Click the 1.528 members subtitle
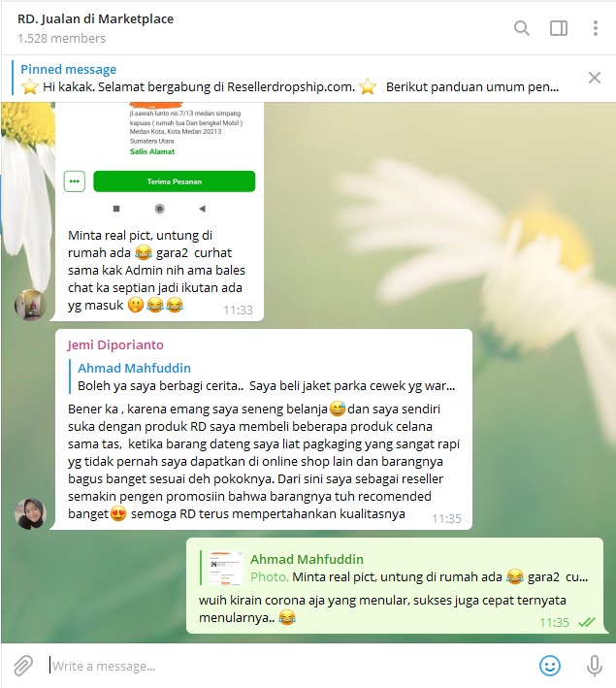 [x=61, y=39]
